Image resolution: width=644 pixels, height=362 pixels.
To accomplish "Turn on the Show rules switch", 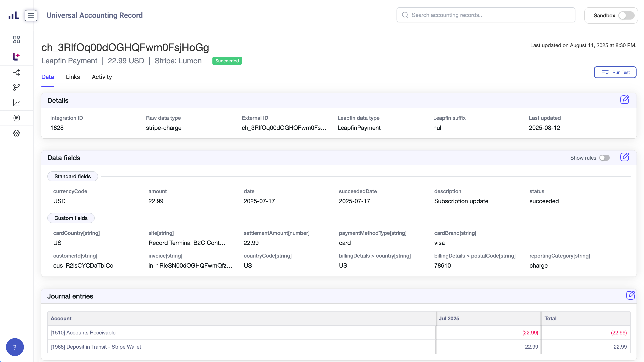I will coord(604,158).
